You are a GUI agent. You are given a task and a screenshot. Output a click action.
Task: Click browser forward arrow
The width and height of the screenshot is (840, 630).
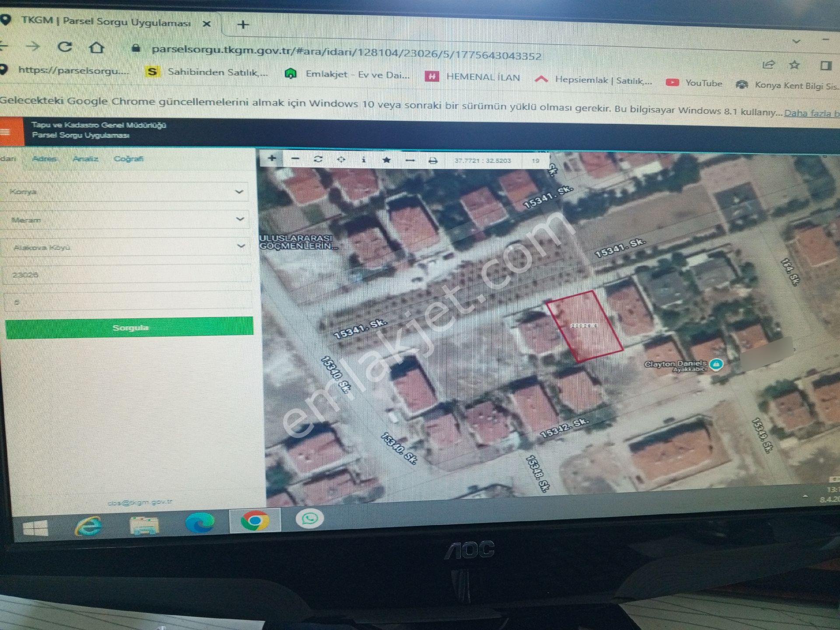coord(33,46)
